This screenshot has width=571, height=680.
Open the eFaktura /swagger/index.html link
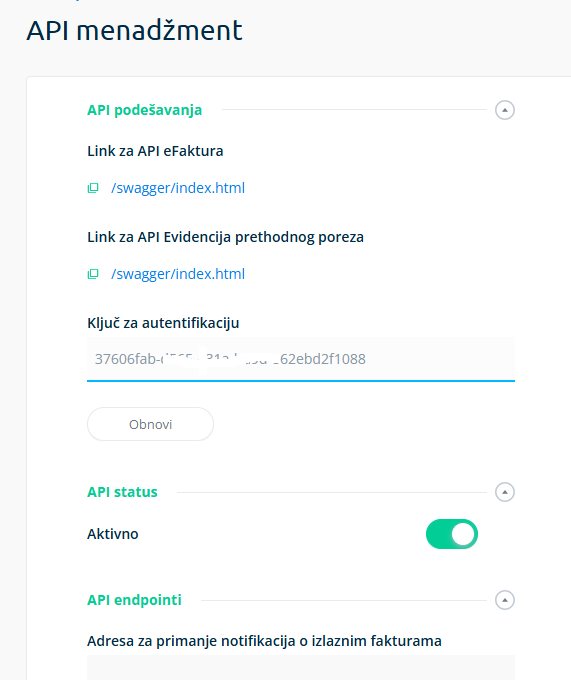[178, 188]
